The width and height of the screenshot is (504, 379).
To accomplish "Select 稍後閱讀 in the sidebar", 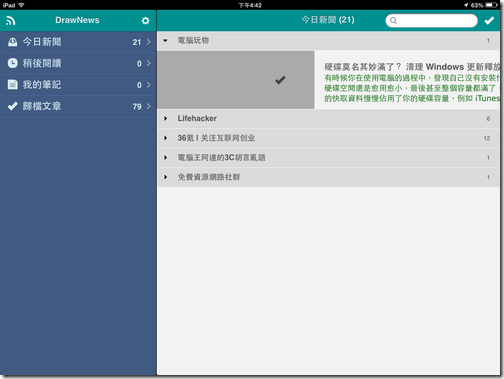I will click(78, 63).
